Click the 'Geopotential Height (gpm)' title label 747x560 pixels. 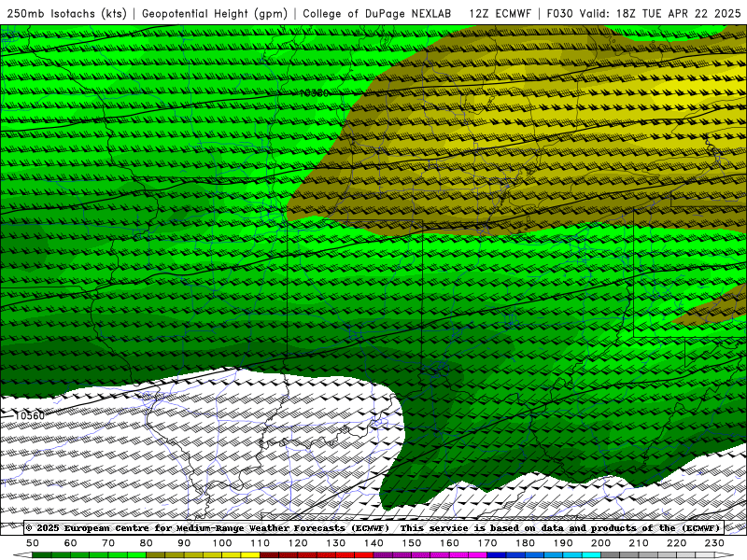click(x=215, y=14)
